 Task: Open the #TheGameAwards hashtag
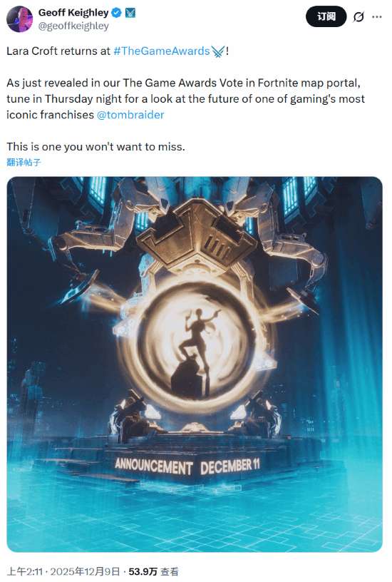click(x=161, y=51)
